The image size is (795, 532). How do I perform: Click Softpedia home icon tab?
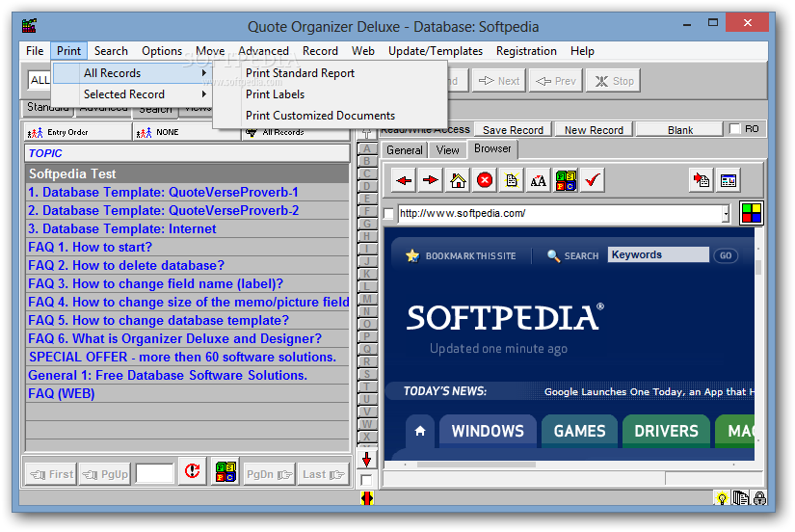click(x=420, y=431)
